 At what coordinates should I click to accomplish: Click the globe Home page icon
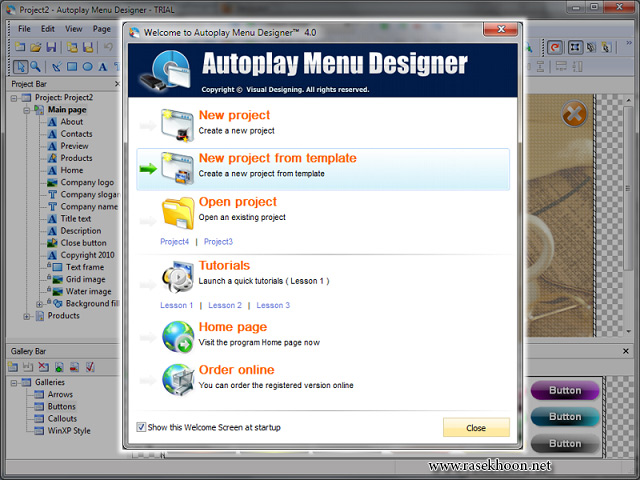178,337
